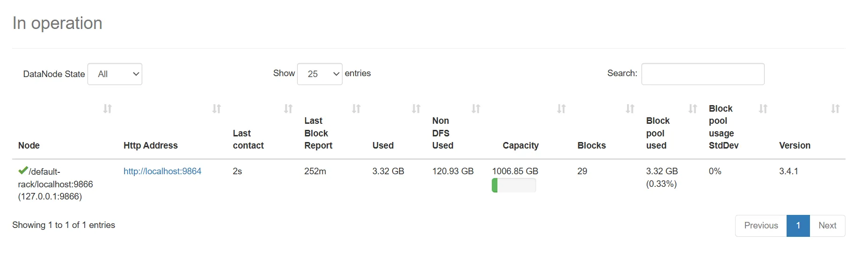
Task: Open the DataNode State dropdown
Action: point(115,74)
